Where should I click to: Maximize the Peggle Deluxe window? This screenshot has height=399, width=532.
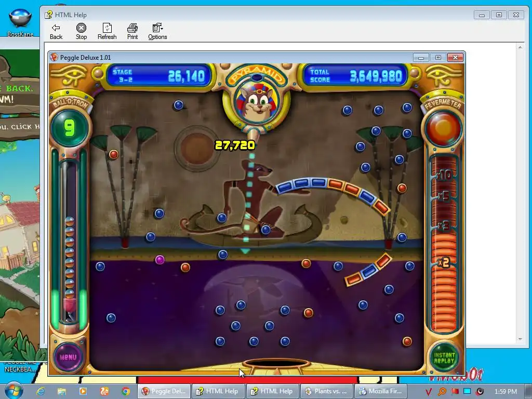(x=438, y=58)
